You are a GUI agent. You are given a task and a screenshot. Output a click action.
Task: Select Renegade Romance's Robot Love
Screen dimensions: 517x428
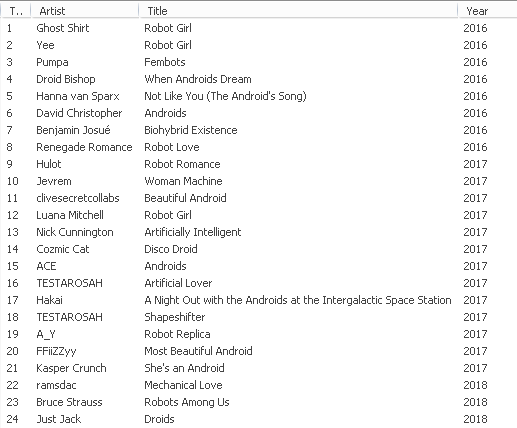pos(258,147)
